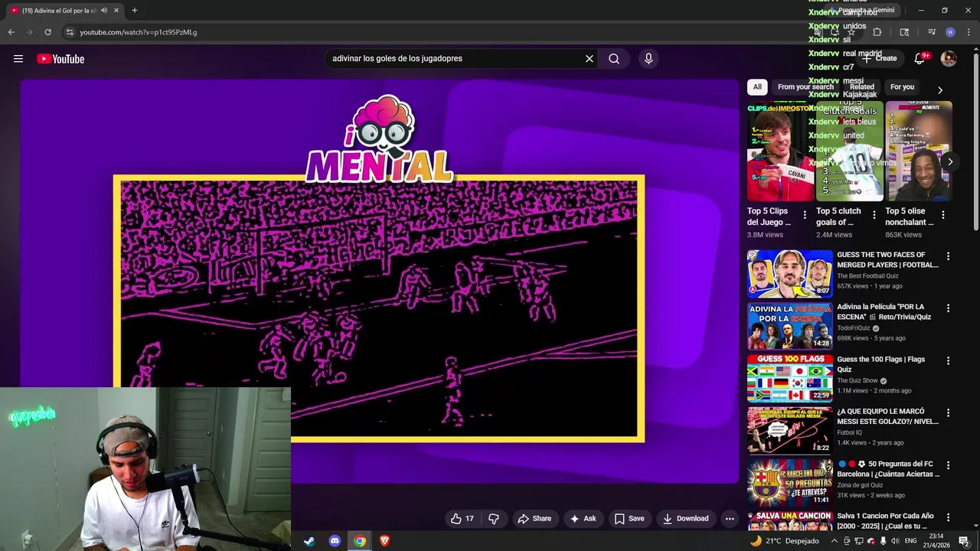980x551 pixels.
Task: Open options for Top 5 Clips short
Action: point(805,215)
